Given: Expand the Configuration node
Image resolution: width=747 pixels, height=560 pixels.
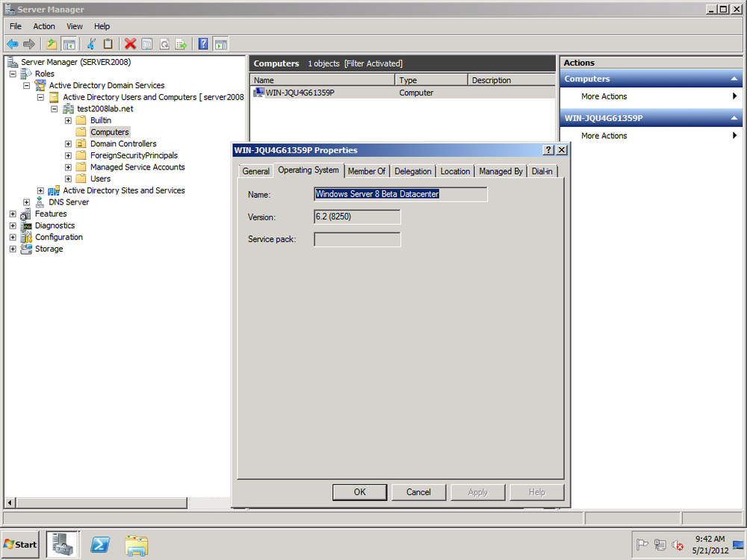Looking at the screenshot, I should pos(13,237).
